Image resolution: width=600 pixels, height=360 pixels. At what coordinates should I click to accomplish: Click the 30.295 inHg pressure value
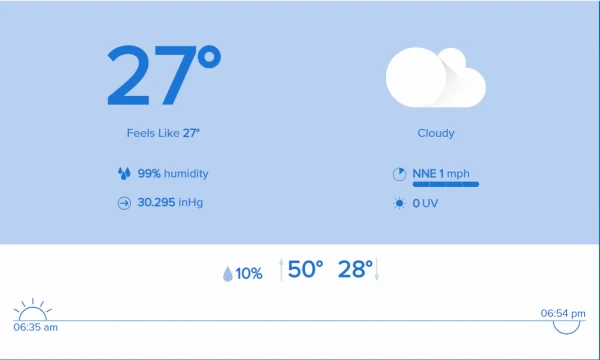pyautogui.click(x=170, y=202)
